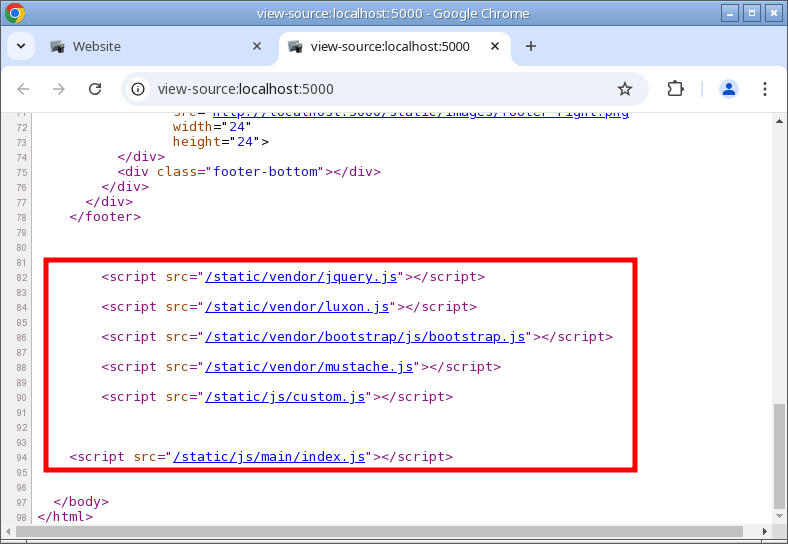Open the Chrome profile avatar
The width and height of the screenshot is (788, 544).
click(729, 89)
